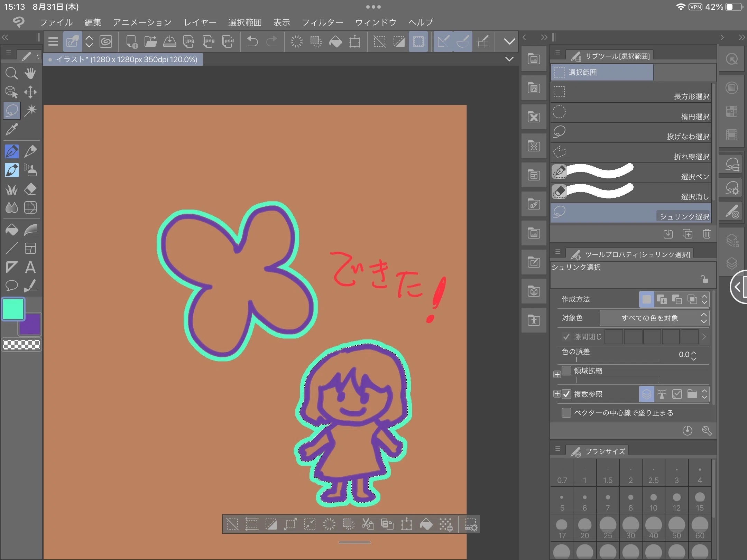Delete the subtool with the trash icon

pyautogui.click(x=707, y=234)
